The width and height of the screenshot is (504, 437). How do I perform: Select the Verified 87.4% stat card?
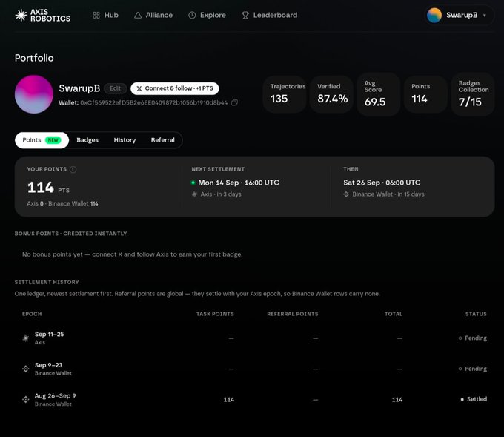click(332, 94)
